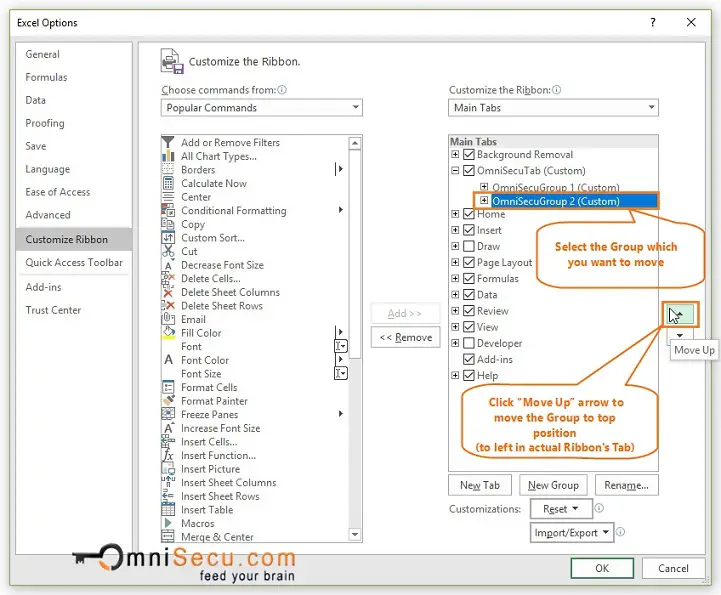Click the commands list scroll down arrow
This screenshot has height=595, width=721.
click(x=355, y=534)
